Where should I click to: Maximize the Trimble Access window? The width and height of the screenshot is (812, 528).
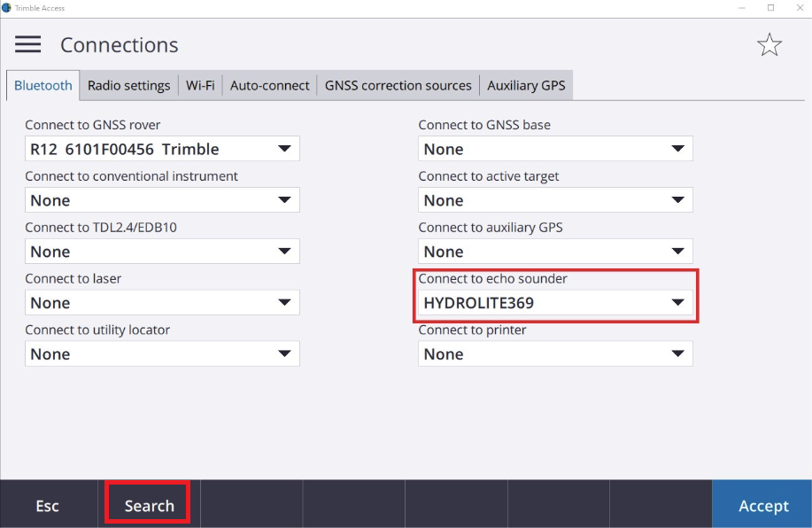point(770,8)
